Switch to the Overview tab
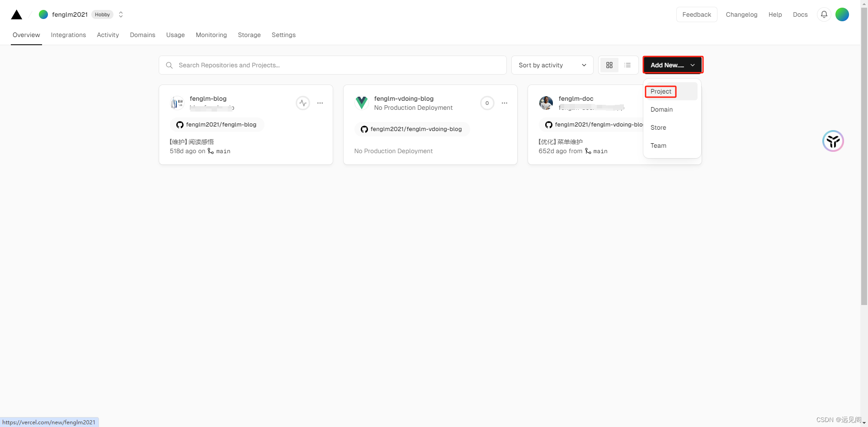The image size is (868, 427). pyautogui.click(x=26, y=35)
